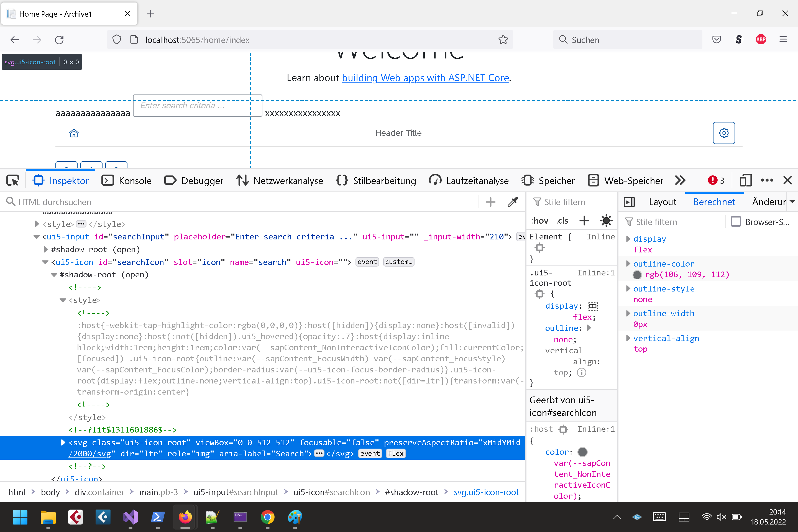Click the HTML durchsuchen search field

[x=237, y=202]
